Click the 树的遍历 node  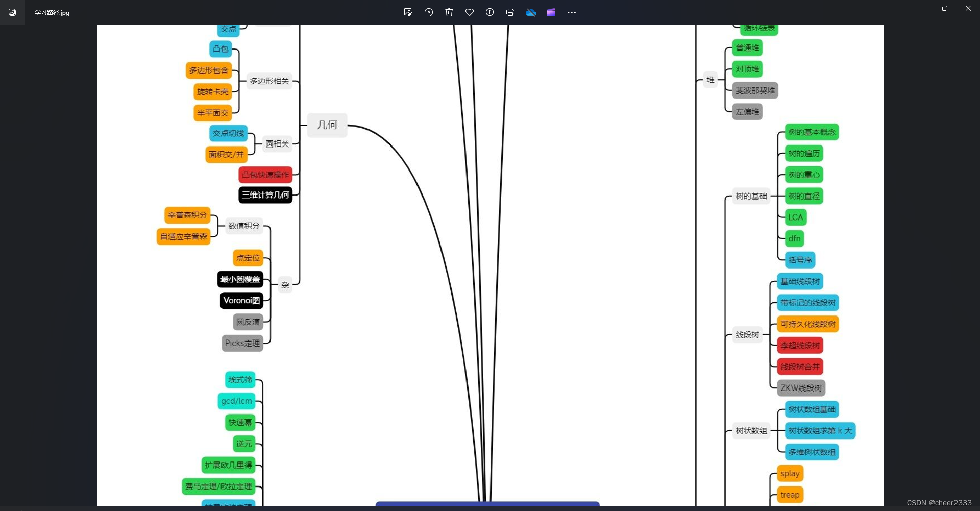pyautogui.click(x=804, y=153)
